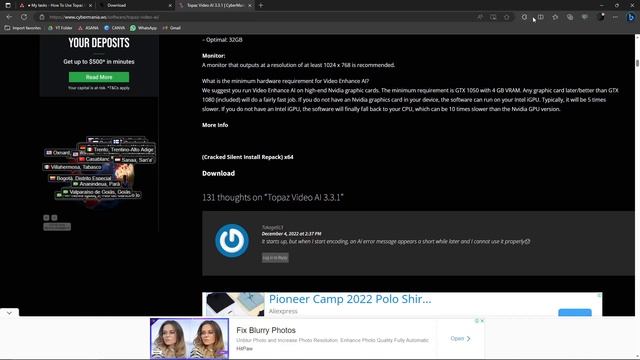
Task: Open a new browser tab
Action: [261, 5]
